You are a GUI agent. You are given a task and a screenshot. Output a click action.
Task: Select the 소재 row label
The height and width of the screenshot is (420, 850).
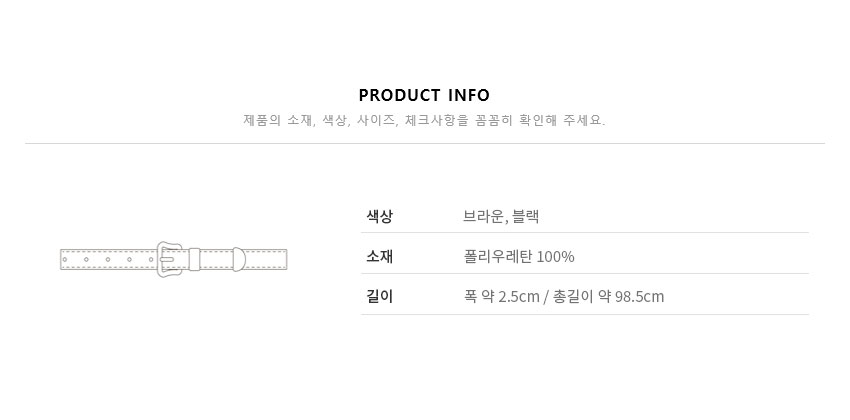pos(379,256)
